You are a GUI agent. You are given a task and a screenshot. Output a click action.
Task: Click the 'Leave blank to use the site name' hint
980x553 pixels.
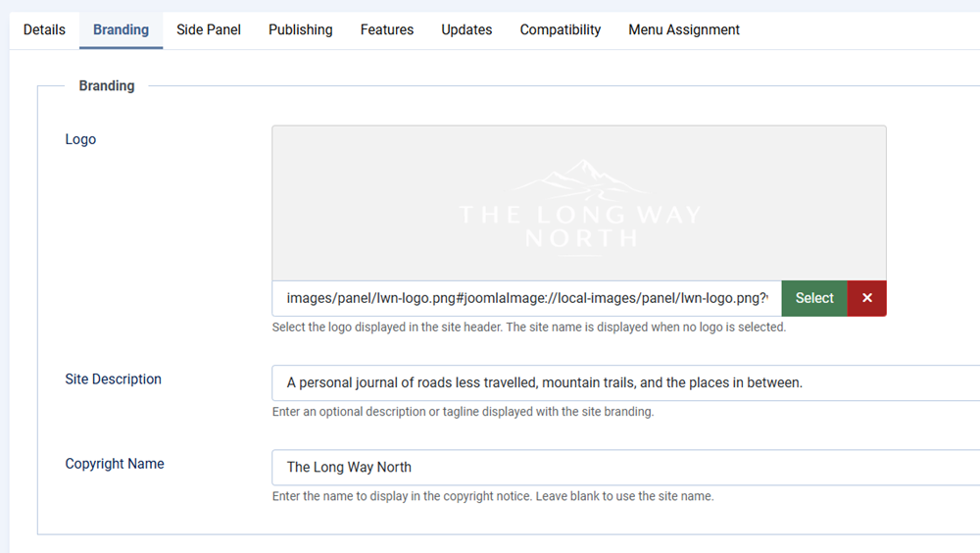[x=624, y=496]
